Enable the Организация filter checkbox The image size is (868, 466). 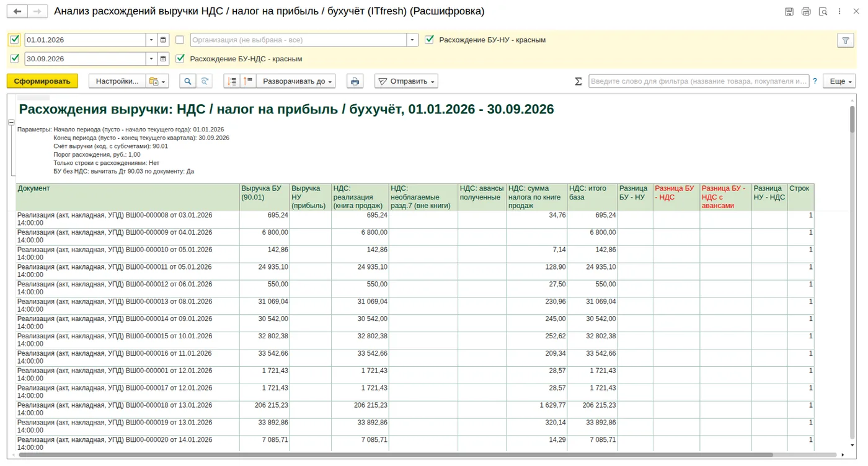click(x=180, y=40)
